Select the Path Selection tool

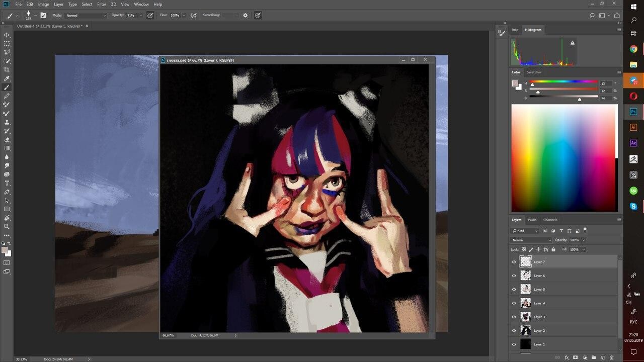pyautogui.click(x=7, y=201)
